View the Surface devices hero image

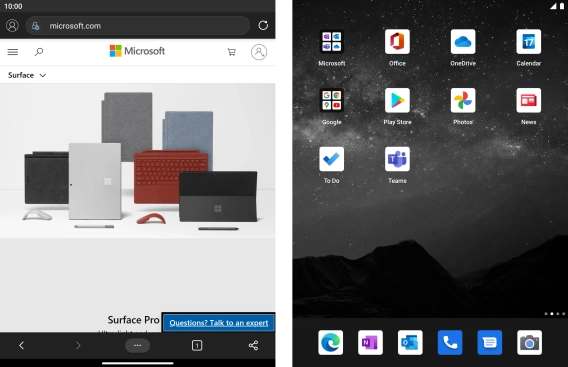tap(138, 160)
